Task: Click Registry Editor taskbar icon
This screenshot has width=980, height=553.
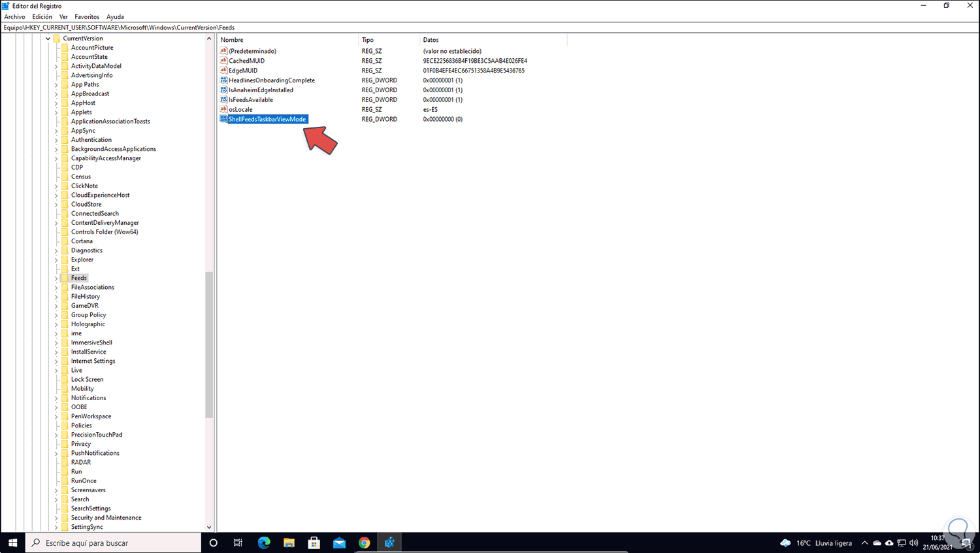Action: (x=389, y=543)
